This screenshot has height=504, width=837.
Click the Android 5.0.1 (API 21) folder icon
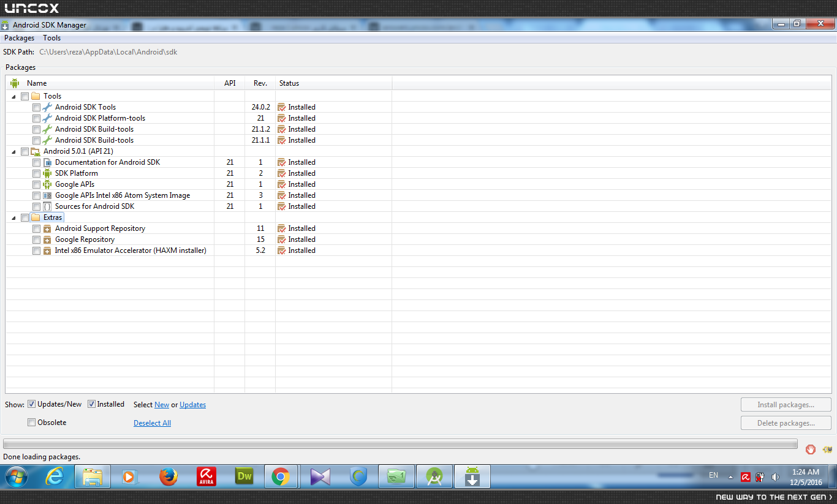[x=36, y=151]
